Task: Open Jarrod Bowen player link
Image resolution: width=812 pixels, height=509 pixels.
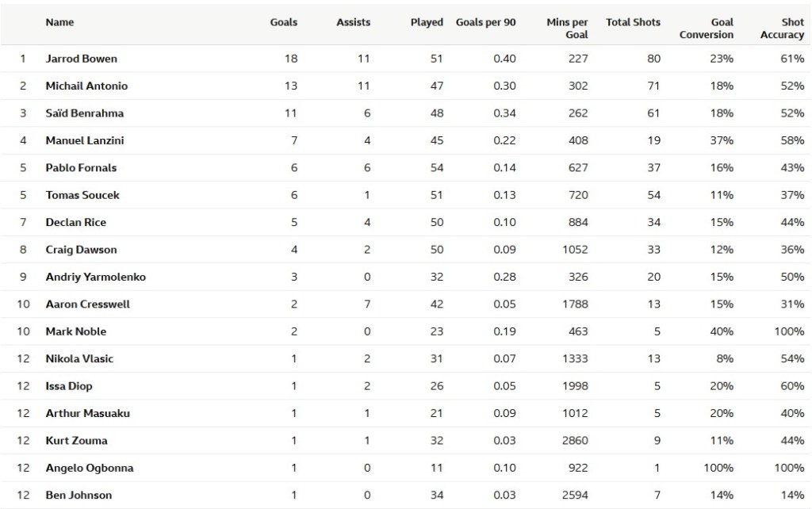Action: 81,59
